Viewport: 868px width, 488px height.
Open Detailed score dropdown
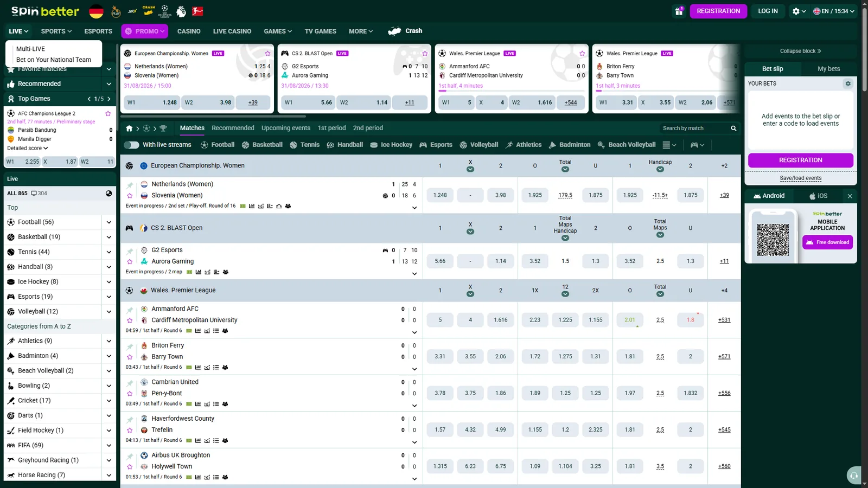click(28, 148)
